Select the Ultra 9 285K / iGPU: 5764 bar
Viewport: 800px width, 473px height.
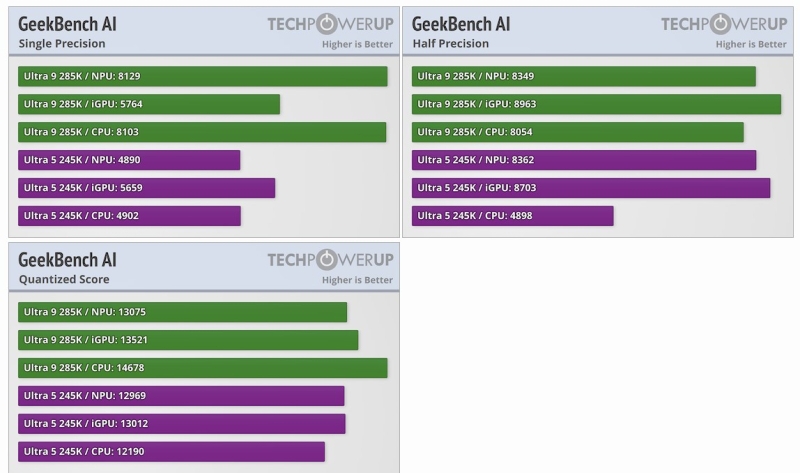(x=149, y=104)
